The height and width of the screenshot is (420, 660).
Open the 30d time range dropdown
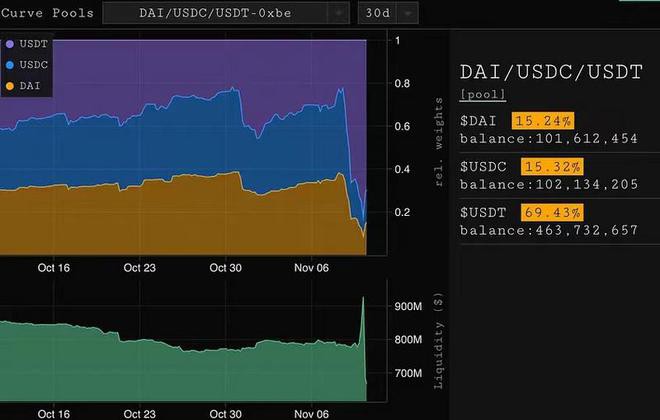point(378,13)
